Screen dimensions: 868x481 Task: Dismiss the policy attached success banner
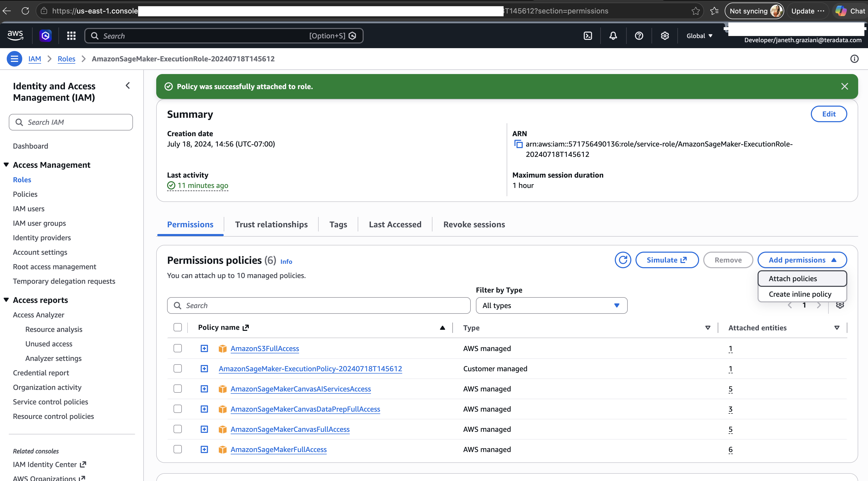coord(844,86)
